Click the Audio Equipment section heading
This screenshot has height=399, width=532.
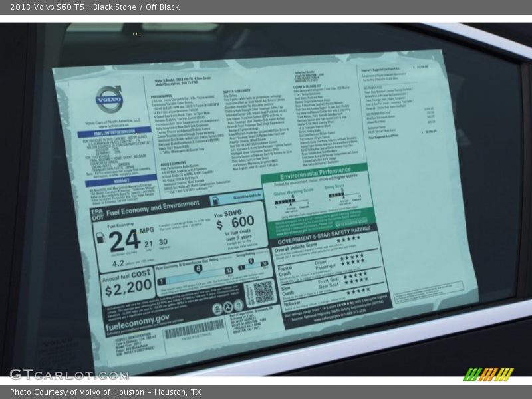tap(173, 164)
